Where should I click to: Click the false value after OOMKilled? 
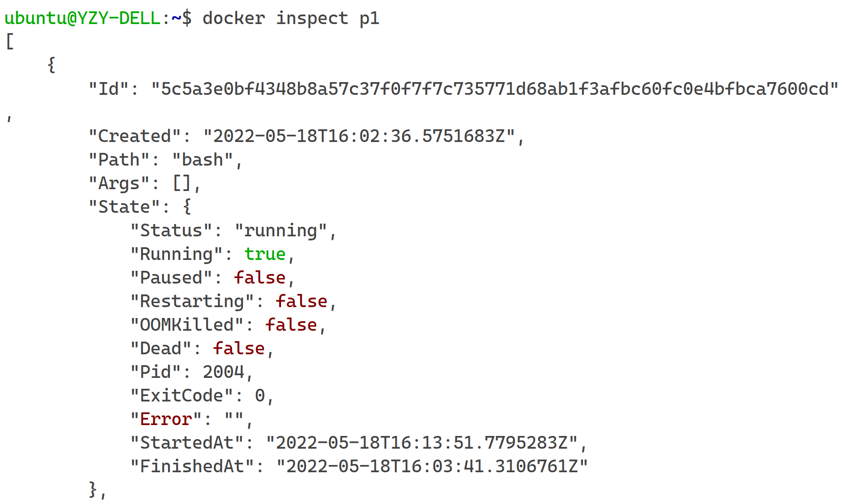coord(291,325)
